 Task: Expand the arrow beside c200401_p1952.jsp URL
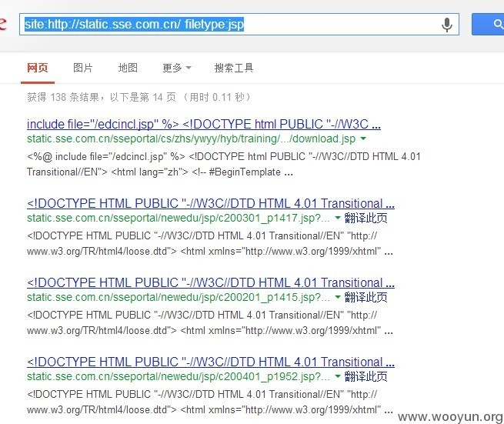(x=338, y=376)
